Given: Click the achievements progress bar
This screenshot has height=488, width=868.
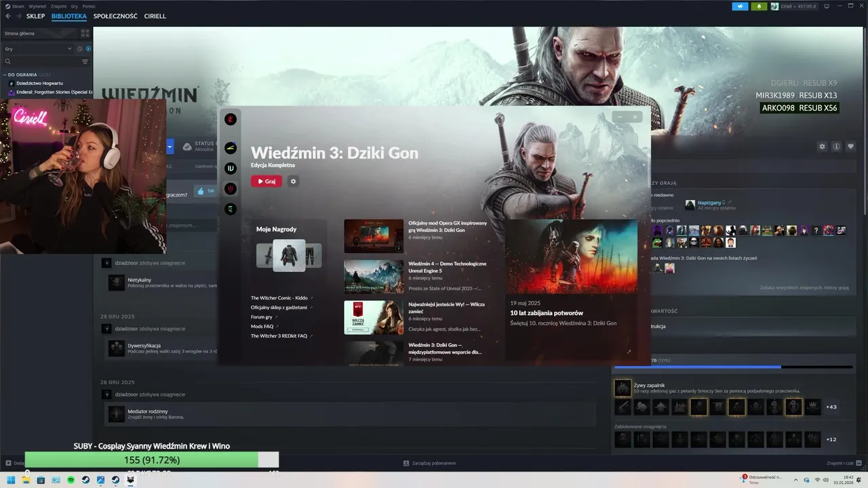Looking at the screenshot, I should point(732,367).
